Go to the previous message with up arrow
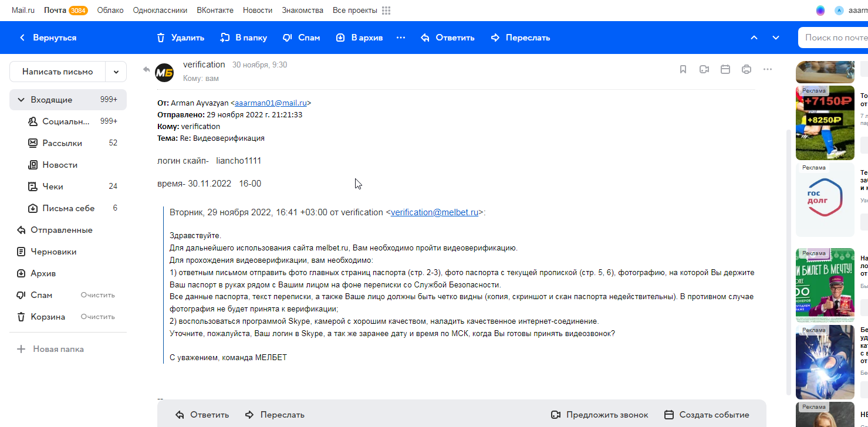This screenshot has width=868, height=427. pyautogui.click(x=754, y=38)
